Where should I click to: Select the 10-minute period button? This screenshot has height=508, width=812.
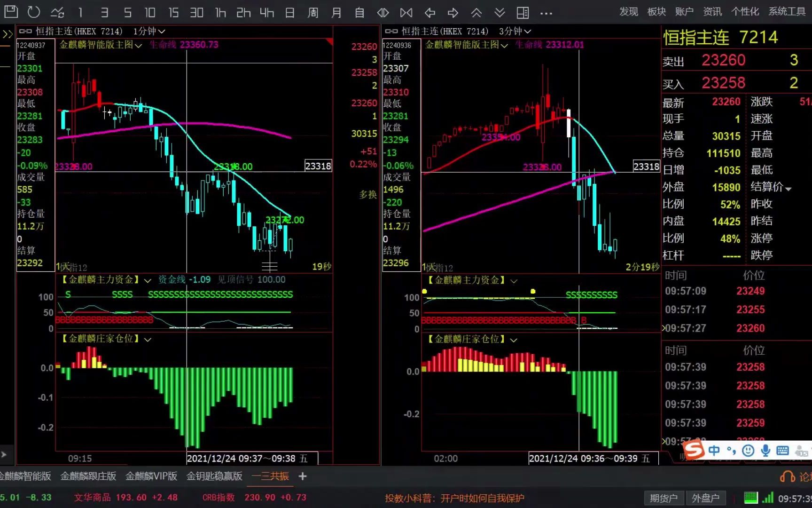150,12
